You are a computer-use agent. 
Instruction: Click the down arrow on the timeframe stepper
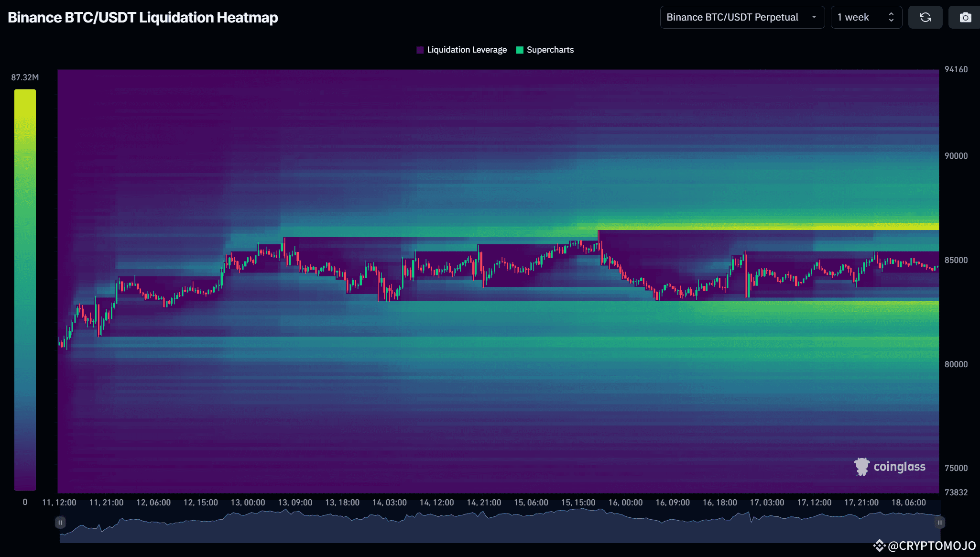click(891, 21)
